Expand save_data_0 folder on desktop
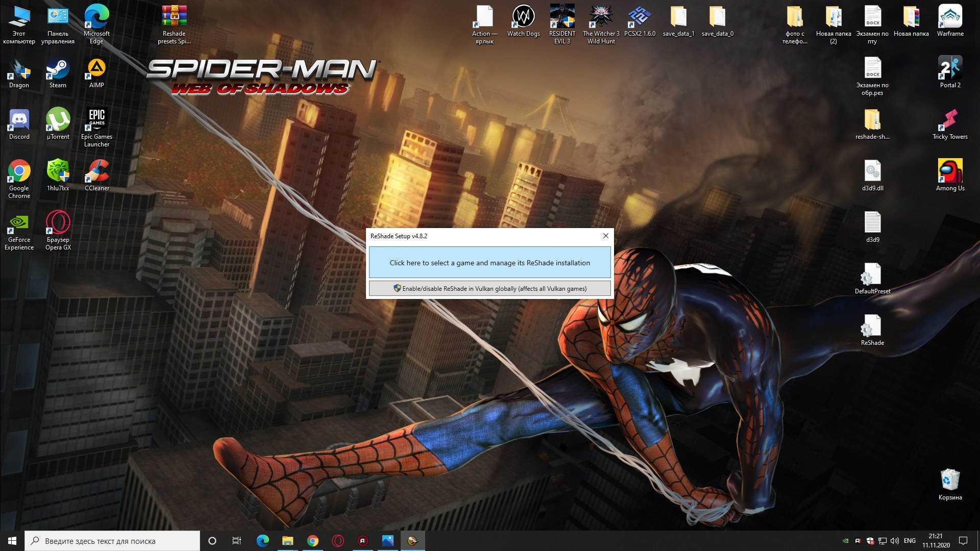This screenshot has width=980, height=551. pos(717,17)
